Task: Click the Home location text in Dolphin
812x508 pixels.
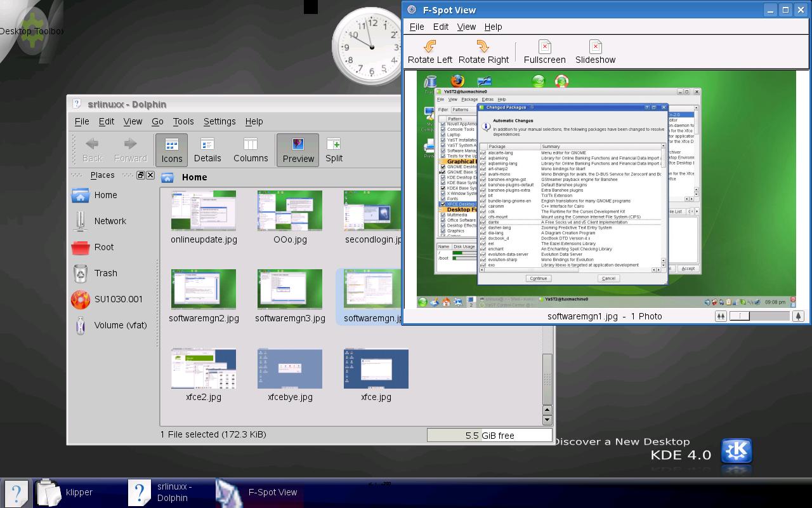Action: pos(194,177)
